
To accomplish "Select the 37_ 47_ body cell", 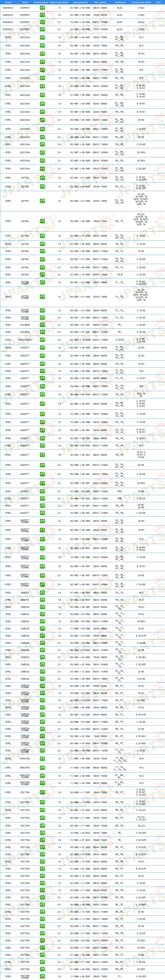I will point(120,378).
